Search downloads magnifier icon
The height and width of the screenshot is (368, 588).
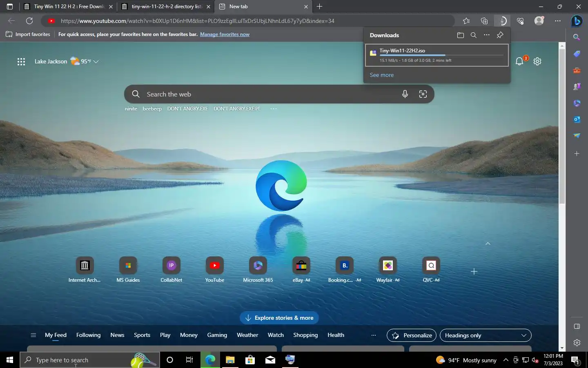pos(474,35)
